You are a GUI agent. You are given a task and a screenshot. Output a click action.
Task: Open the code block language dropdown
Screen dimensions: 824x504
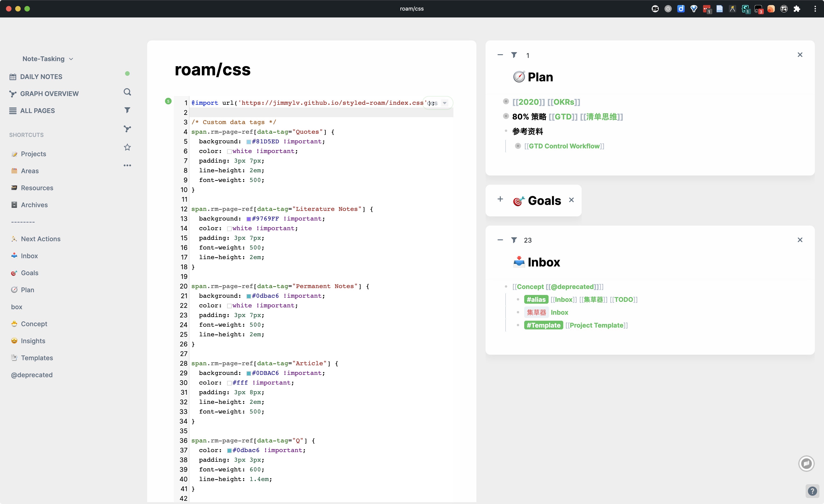444,103
